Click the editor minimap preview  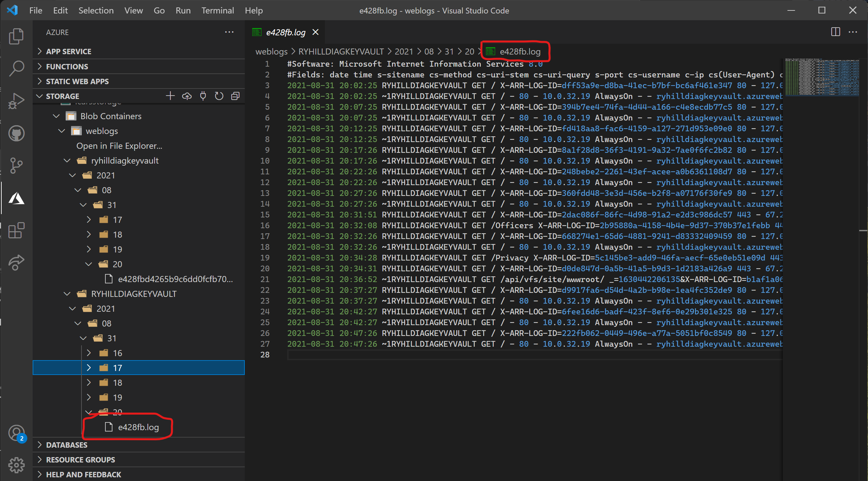pos(822,77)
